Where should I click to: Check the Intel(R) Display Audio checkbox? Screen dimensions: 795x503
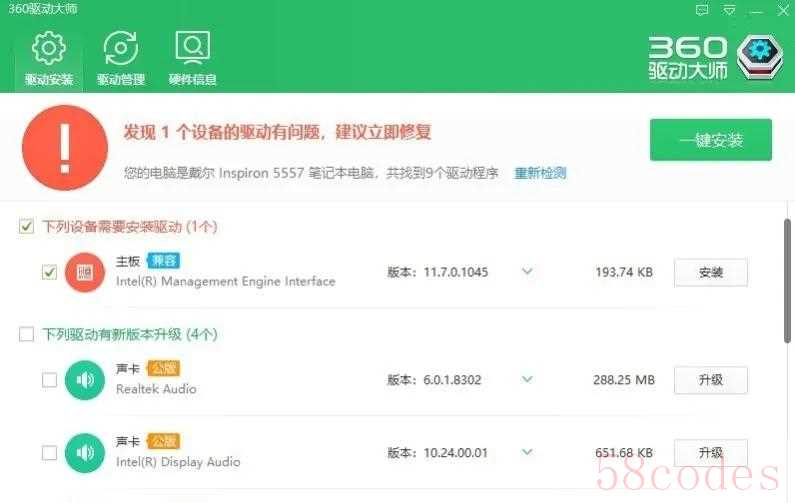click(49, 453)
